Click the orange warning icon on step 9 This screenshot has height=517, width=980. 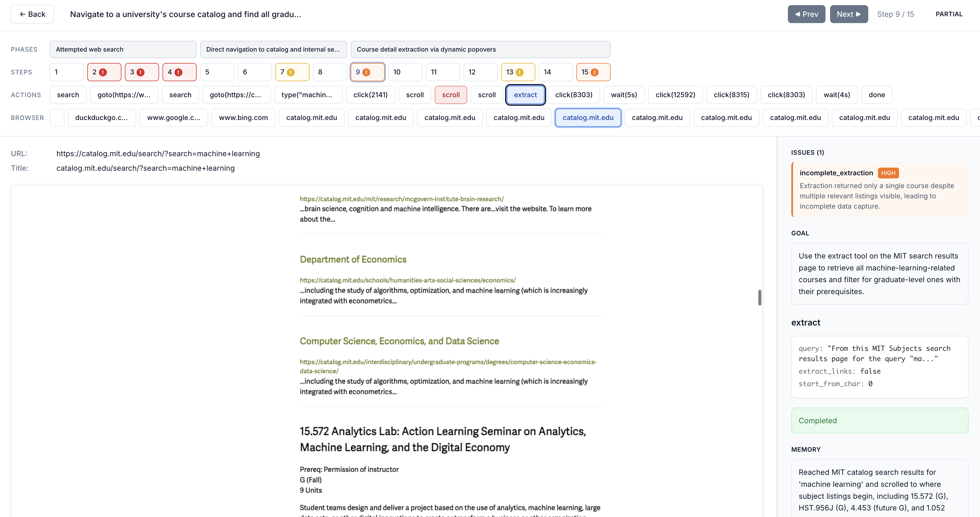(x=366, y=72)
